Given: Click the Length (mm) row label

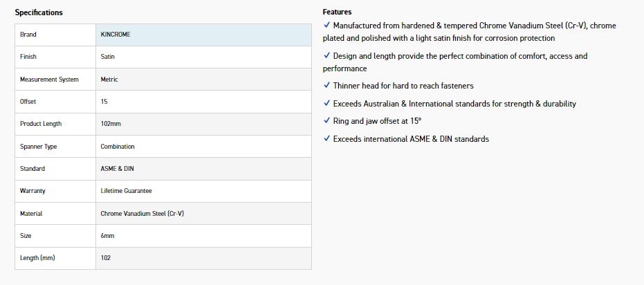Looking at the screenshot, I should 37,258.
